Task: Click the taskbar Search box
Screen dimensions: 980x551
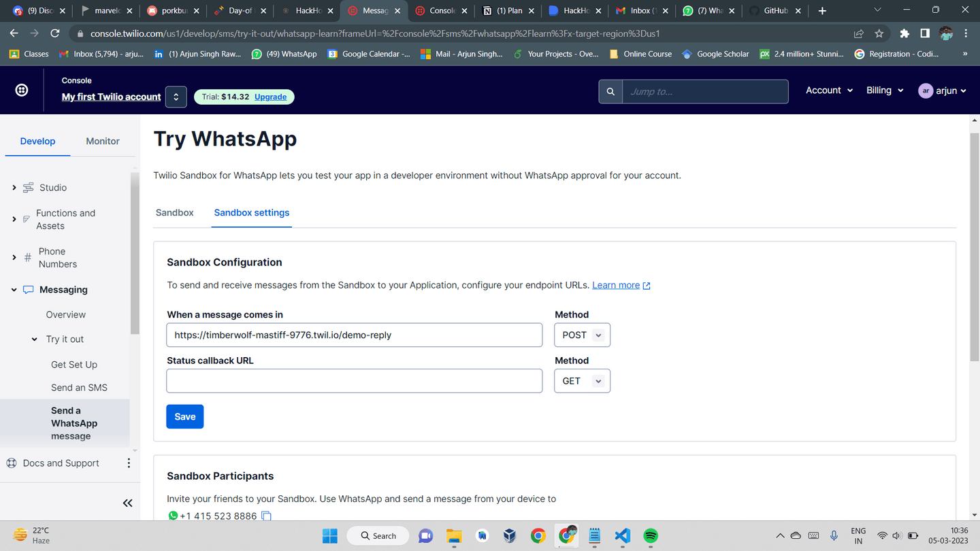Action: click(x=378, y=536)
